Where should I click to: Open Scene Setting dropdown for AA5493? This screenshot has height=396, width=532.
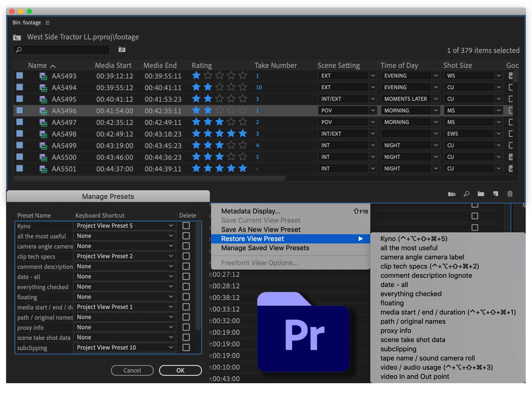coord(373,76)
